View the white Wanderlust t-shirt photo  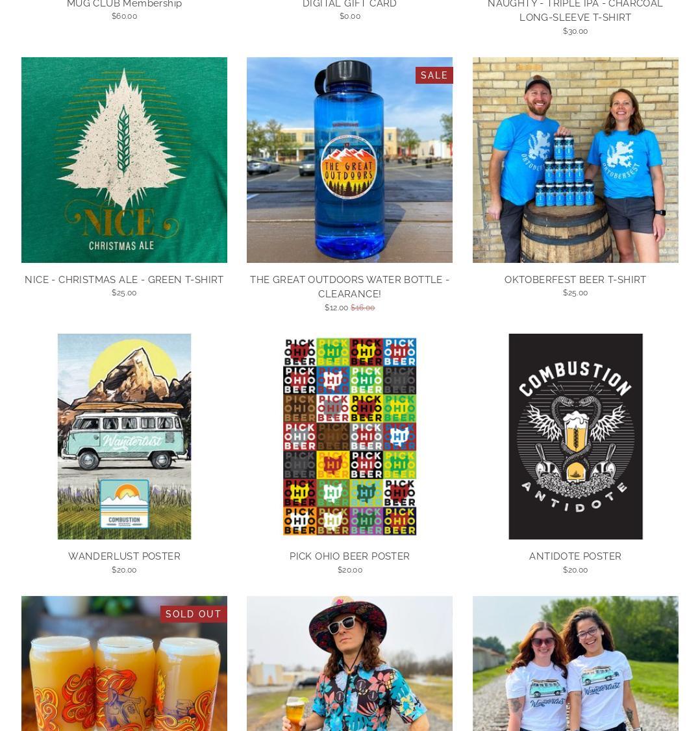click(x=575, y=663)
